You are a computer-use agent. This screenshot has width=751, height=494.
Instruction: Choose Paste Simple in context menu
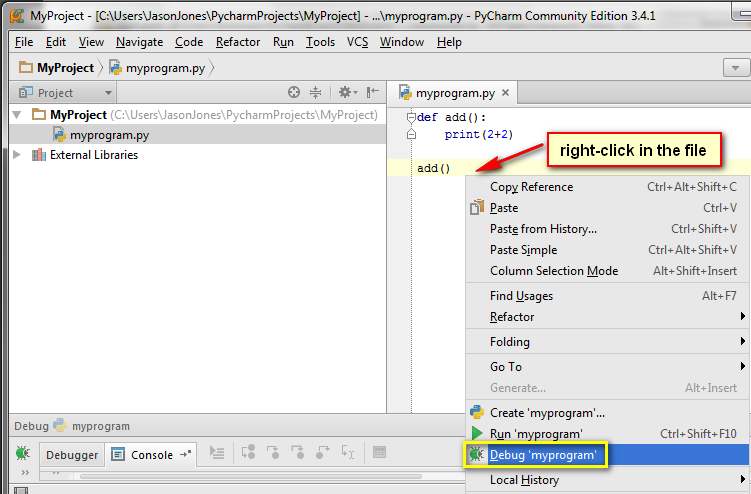click(x=608, y=250)
